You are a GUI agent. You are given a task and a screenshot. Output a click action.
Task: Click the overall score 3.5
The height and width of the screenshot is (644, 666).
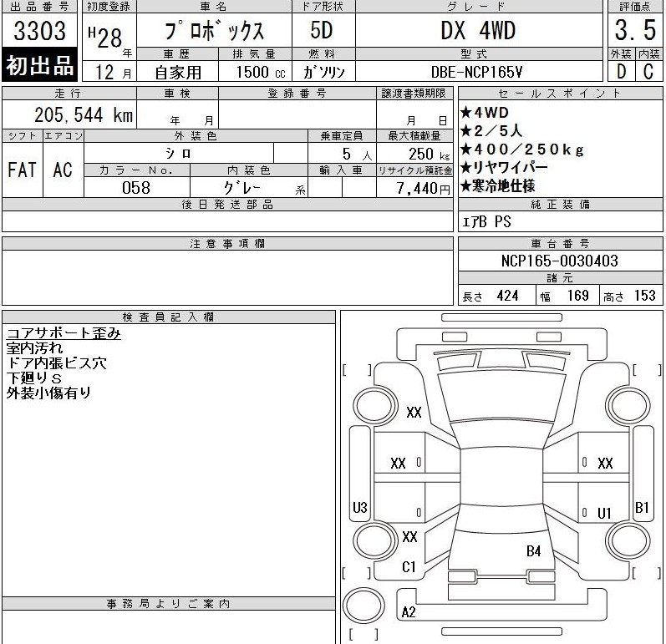click(635, 30)
